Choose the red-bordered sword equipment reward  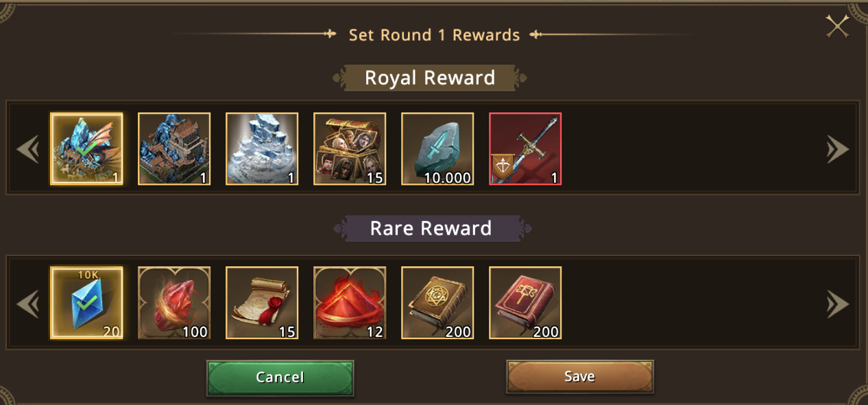pyautogui.click(x=525, y=149)
